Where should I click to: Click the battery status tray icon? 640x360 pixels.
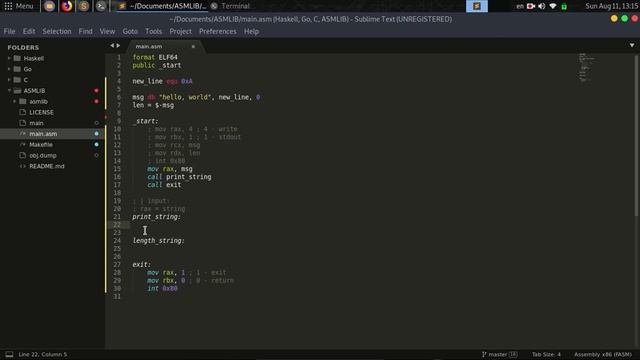click(x=564, y=6)
